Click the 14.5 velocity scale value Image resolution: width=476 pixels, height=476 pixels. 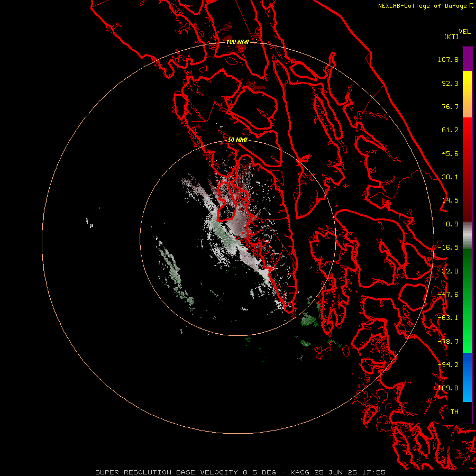tap(450, 200)
